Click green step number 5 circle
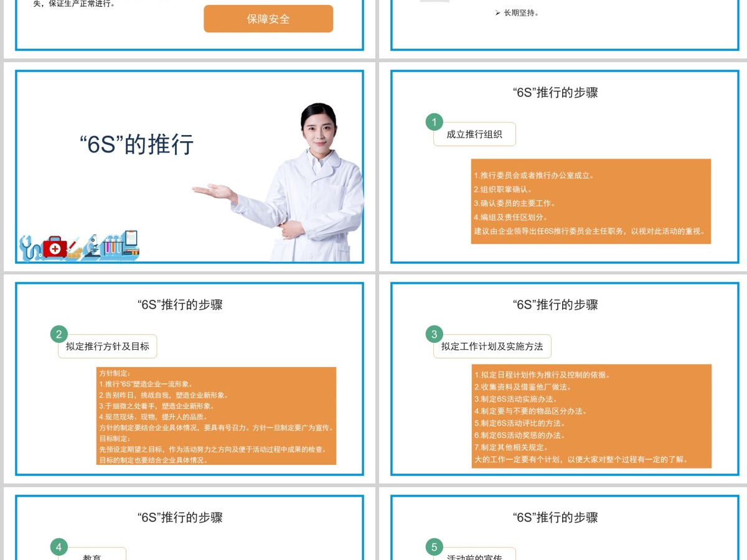The height and width of the screenshot is (560, 747). click(x=435, y=547)
